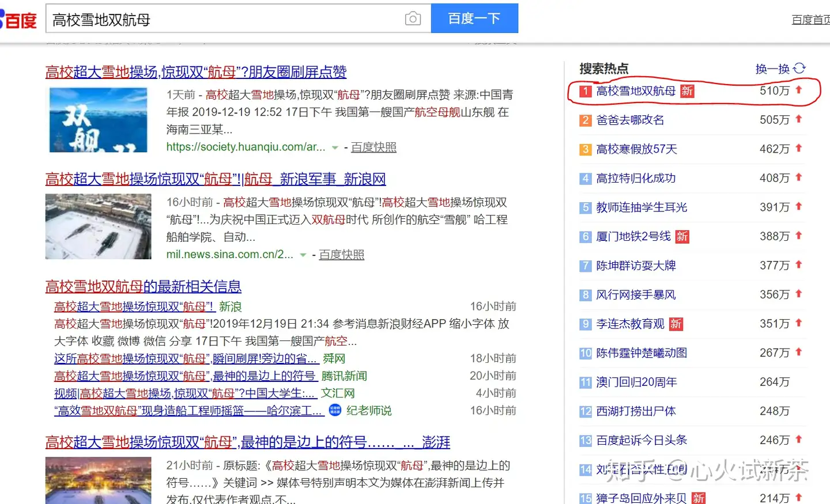Open hot search 高校雪地双航母
The height and width of the screenshot is (504, 830).
636,91
